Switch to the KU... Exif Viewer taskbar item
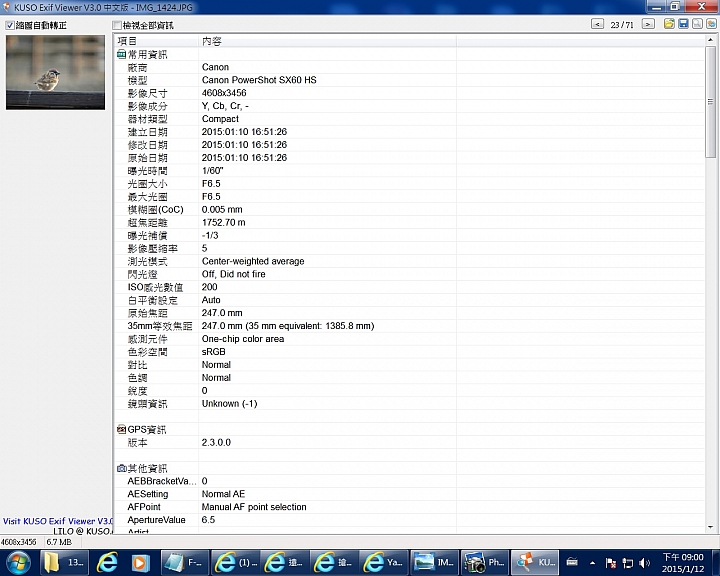 (x=535, y=563)
